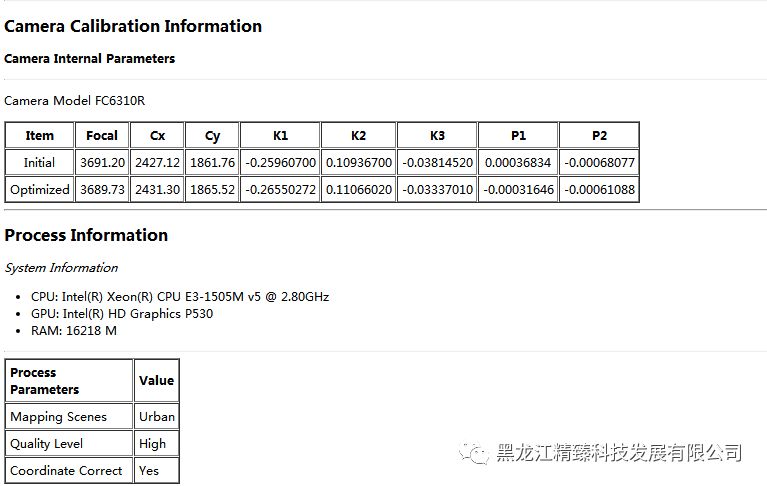Click the Process Information heading
This screenshot has height=486, width=767.
click(x=86, y=236)
